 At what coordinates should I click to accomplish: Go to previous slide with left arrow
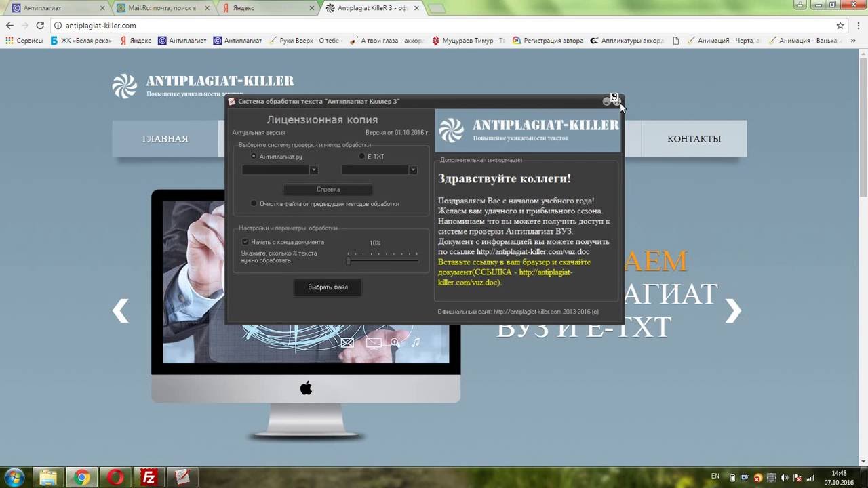[121, 310]
